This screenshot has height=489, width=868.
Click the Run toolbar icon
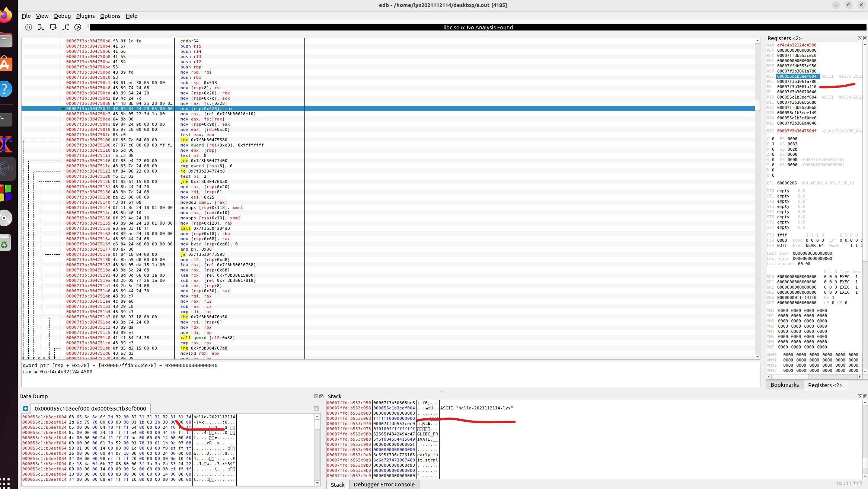click(x=78, y=27)
